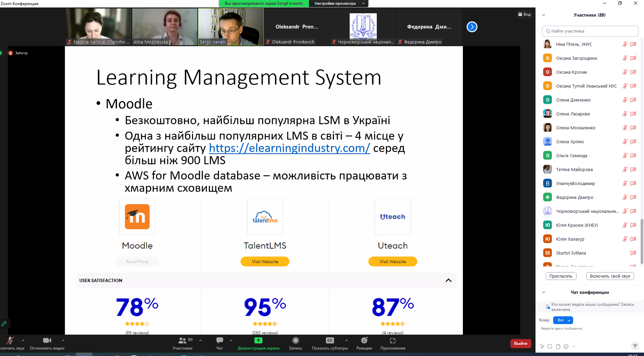Click the Найти участника search field
This screenshot has height=356, width=644.
point(590,31)
